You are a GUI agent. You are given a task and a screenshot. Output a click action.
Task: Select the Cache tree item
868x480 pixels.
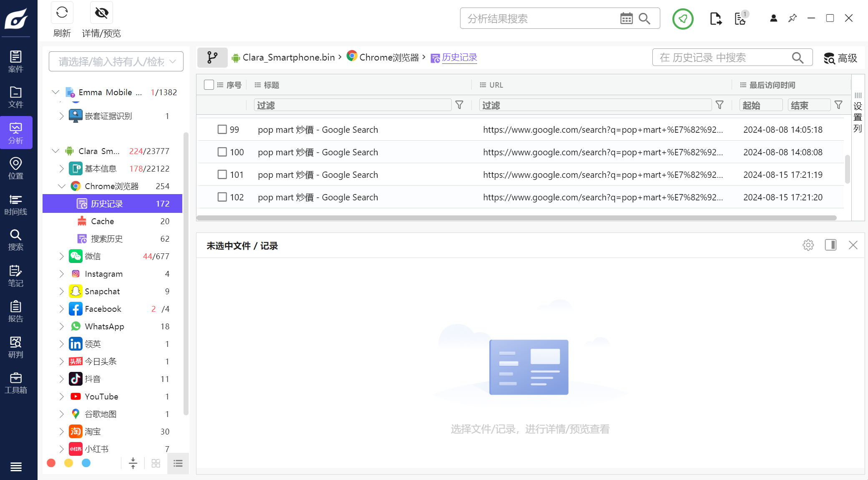pyautogui.click(x=103, y=221)
